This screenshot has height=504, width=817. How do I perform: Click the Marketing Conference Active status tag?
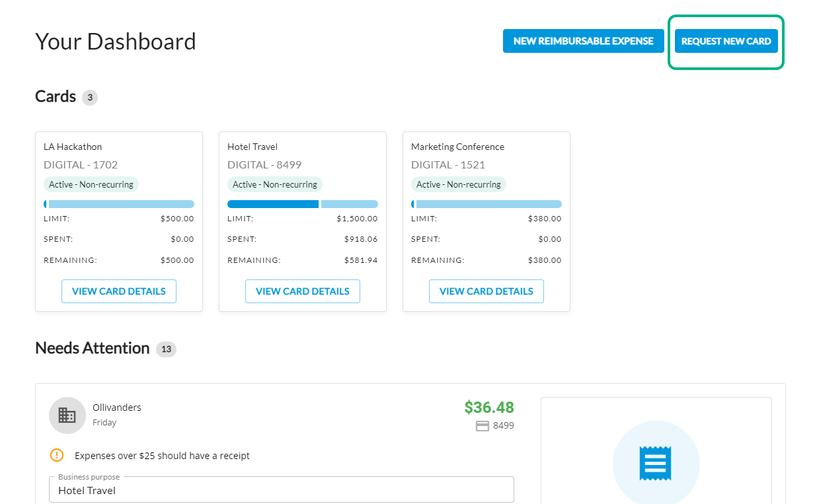[458, 185]
